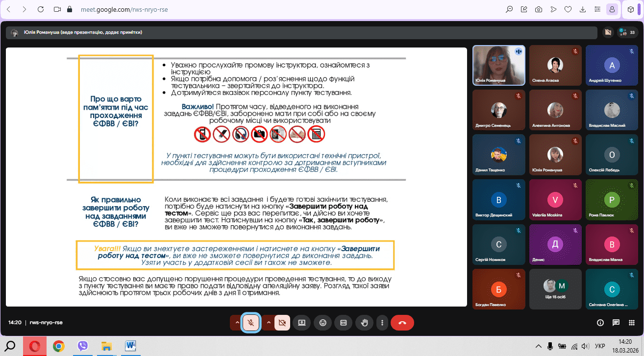Viewport: 644px width, 356px height.
Task: Open Viber from the Windows taskbar
Action: (83, 346)
